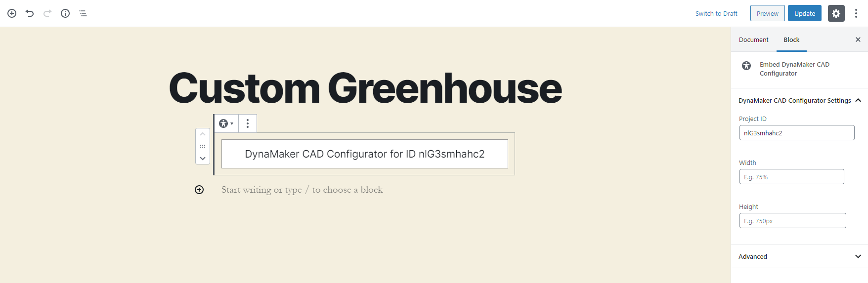Screen dimensions: 868x283
Task: Move block up with chevron arrow
Action: [x=203, y=134]
